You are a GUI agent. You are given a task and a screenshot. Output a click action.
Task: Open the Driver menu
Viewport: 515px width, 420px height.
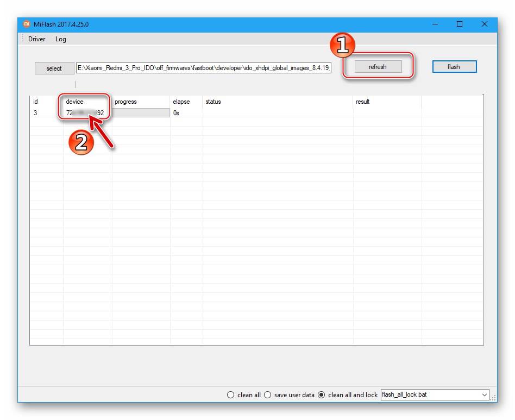click(36, 39)
